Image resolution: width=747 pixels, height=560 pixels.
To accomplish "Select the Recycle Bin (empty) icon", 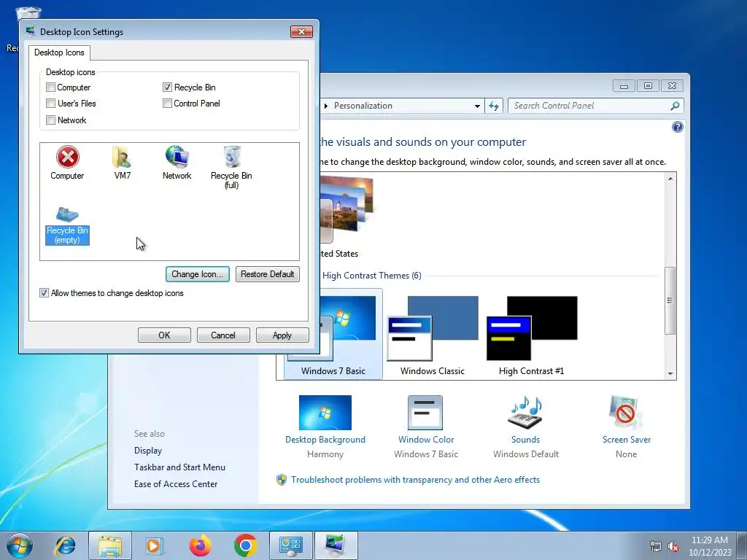I will coord(67,226).
